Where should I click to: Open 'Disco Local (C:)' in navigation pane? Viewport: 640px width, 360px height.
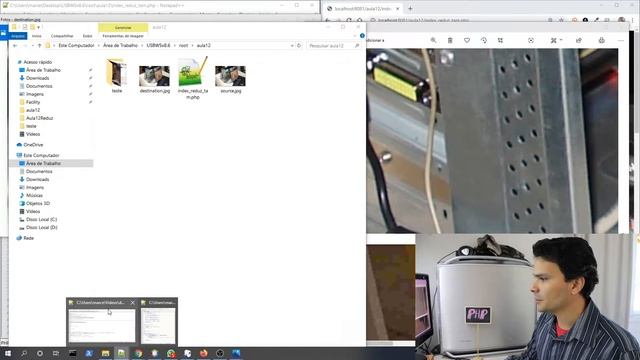(x=41, y=220)
